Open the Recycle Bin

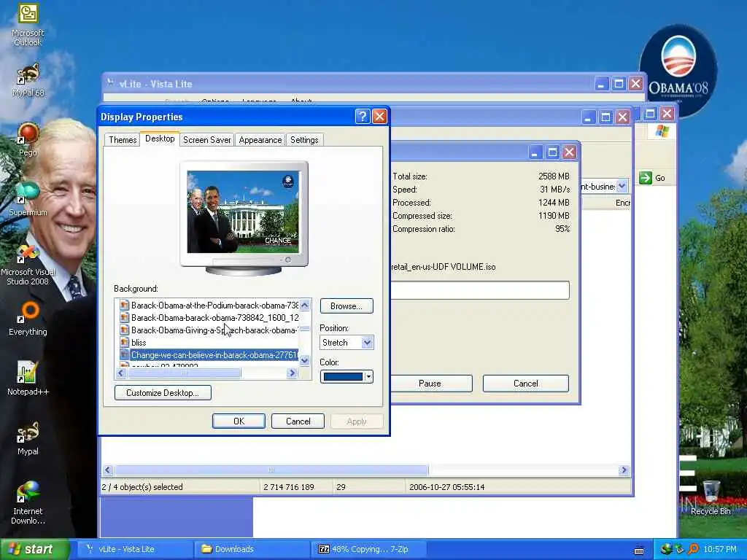click(x=711, y=498)
